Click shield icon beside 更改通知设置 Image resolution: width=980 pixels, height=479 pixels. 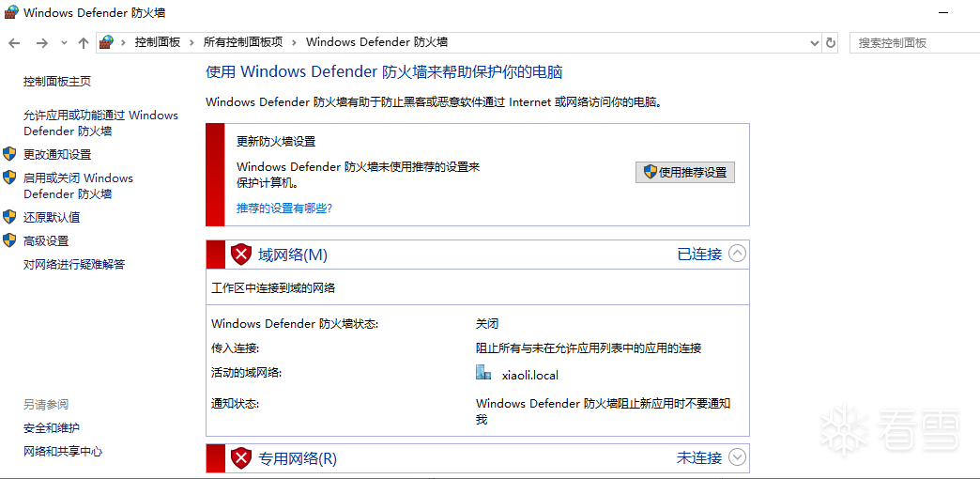pos(9,154)
